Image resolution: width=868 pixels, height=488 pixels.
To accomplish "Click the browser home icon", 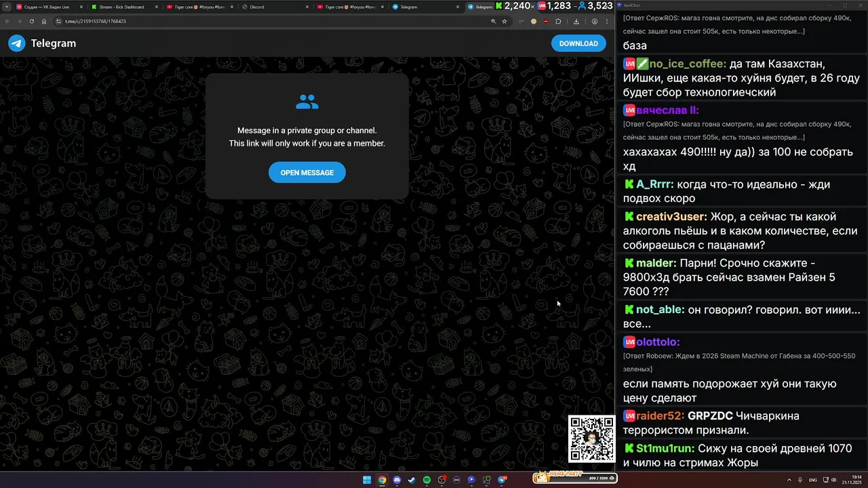I will pos(44,21).
